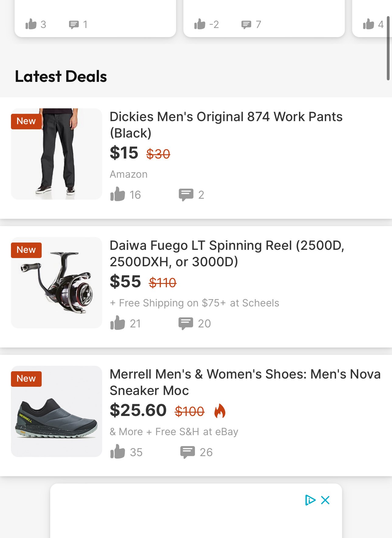Viewport: 392px width, 538px height.
Task: Click the vertical scrollbar on the right edge
Action: coord(388,48)
